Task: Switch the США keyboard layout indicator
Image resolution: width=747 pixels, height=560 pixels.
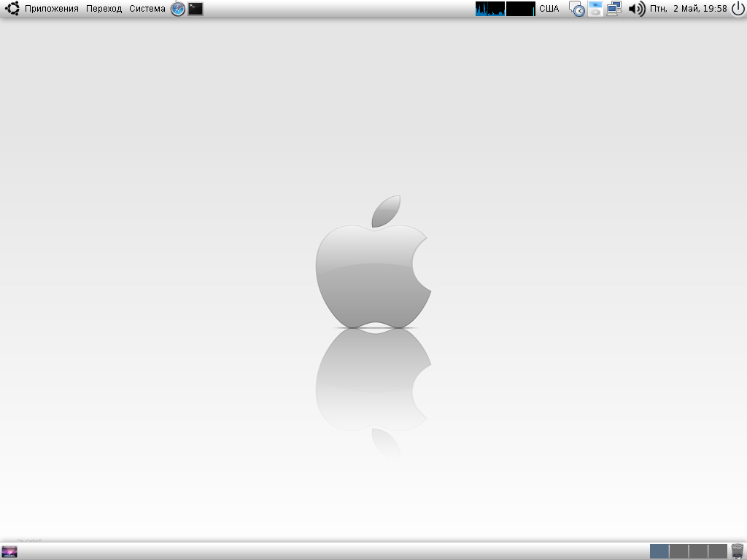Action: point(549,9)
